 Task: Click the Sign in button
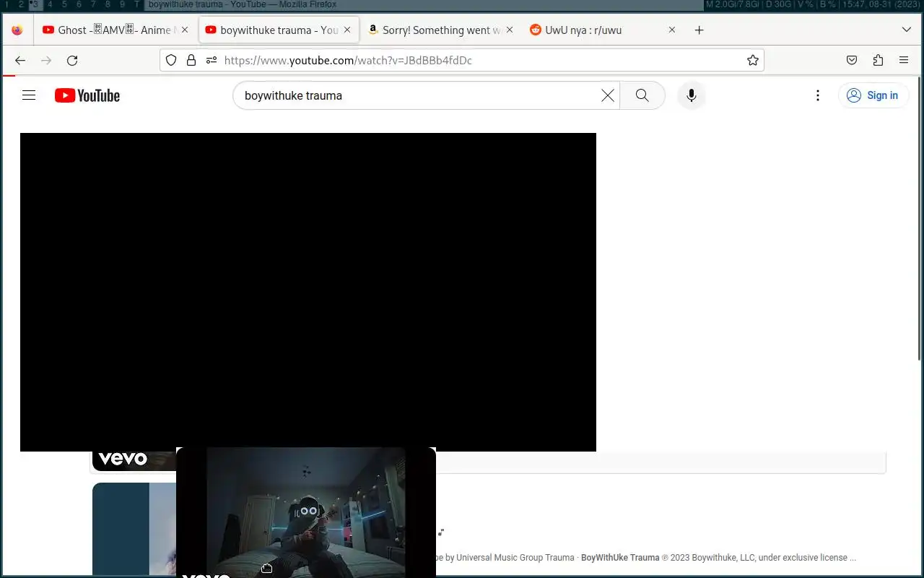(x=873, y=95)
